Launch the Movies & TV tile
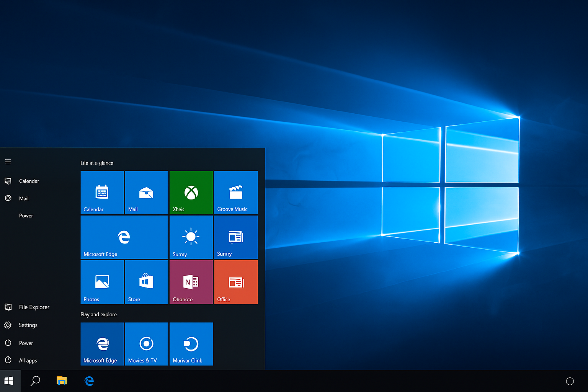This screenshot has width=588, height=392. [147, 344]
